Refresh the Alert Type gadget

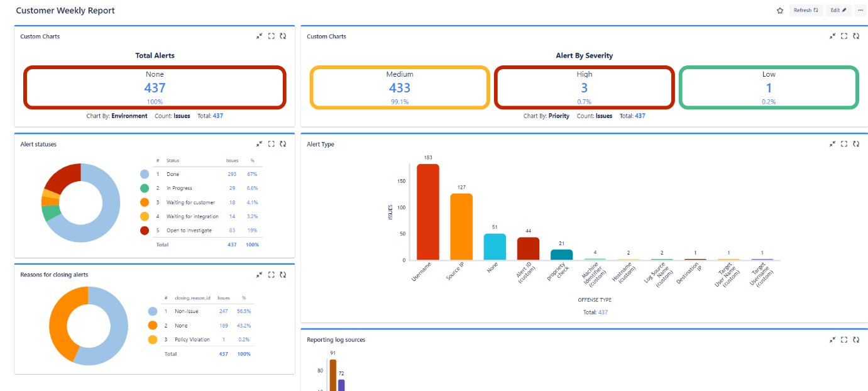856,144
